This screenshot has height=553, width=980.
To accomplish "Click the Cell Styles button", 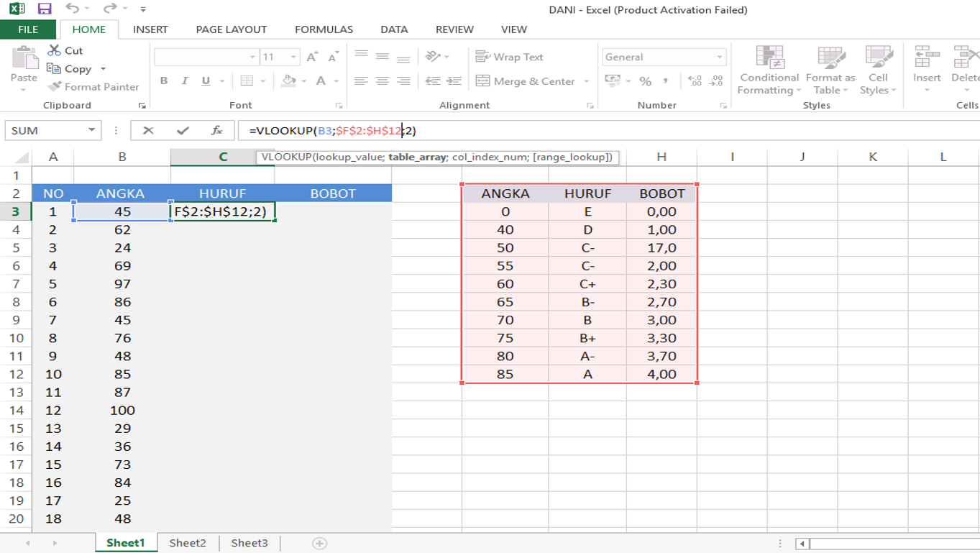I will pyautogui.click(x=878, y=70).
